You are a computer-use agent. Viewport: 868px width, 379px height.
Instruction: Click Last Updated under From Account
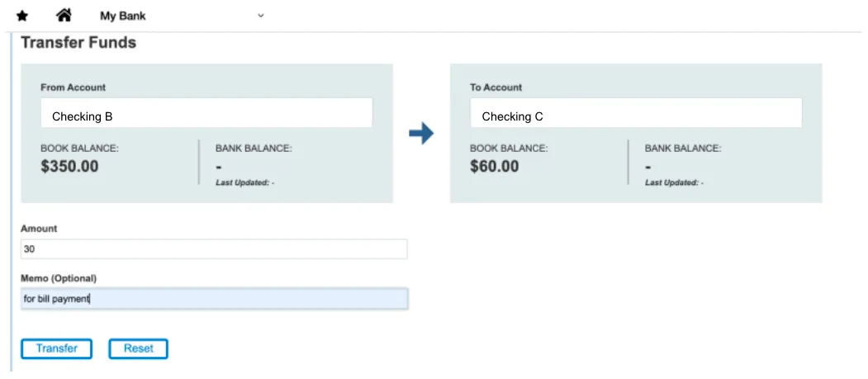point(245,182)
